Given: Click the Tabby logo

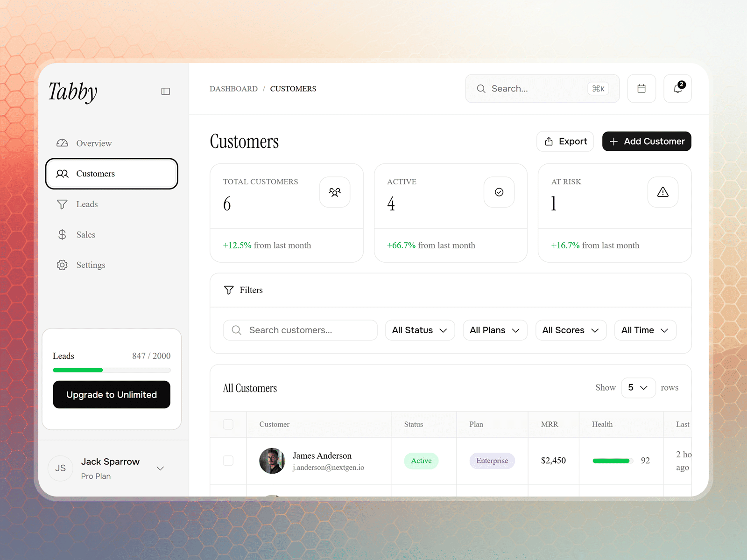Looking at the screenshot, I should (x=73, y=91).
